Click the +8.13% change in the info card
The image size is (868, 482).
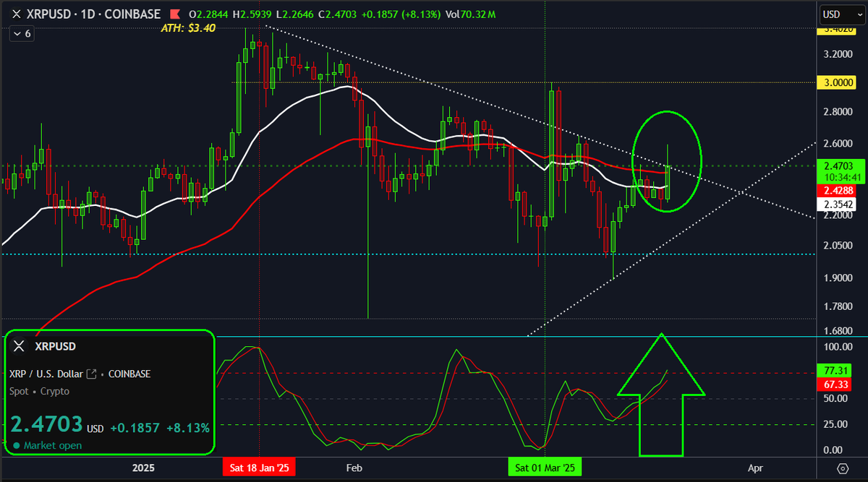(187, 428)
